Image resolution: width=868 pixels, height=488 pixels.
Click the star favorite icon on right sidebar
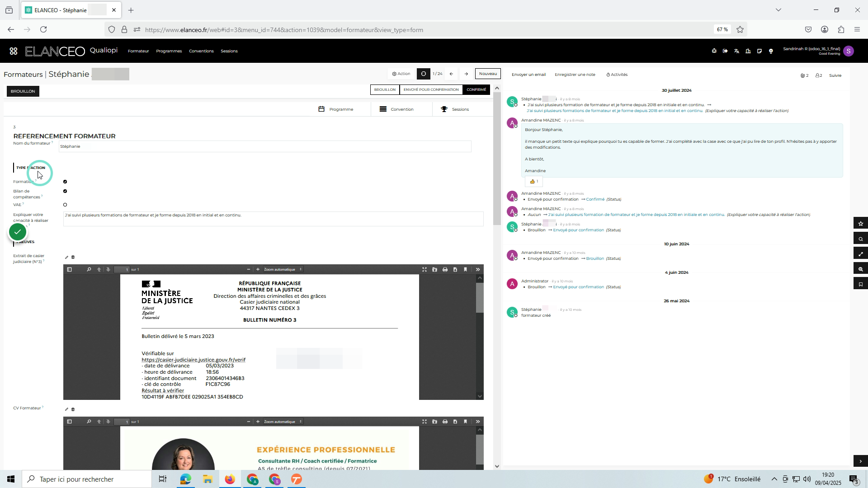pyautogui.click(x=860, y=224)
